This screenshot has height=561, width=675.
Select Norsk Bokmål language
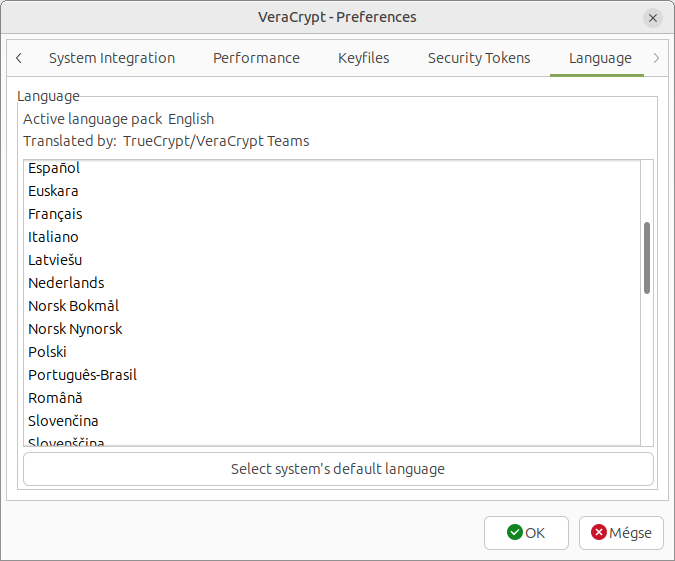[73, 306]
